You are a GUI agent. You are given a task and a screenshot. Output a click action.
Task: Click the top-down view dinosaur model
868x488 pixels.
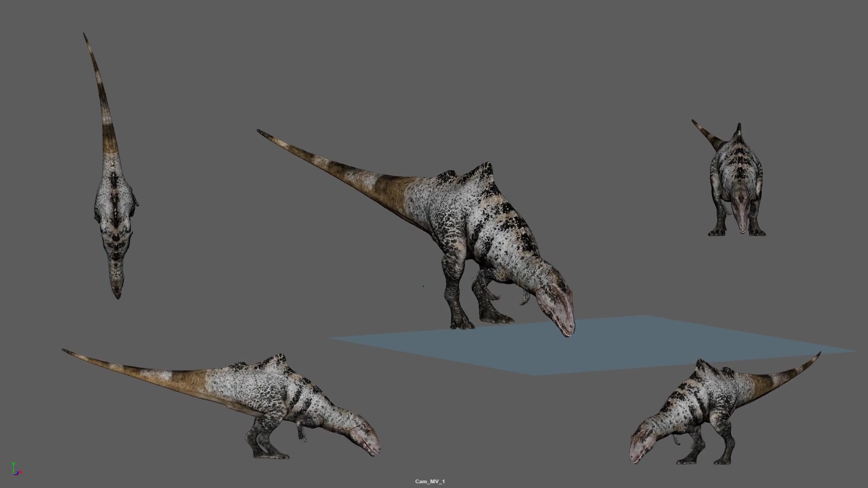pos(111,165)
